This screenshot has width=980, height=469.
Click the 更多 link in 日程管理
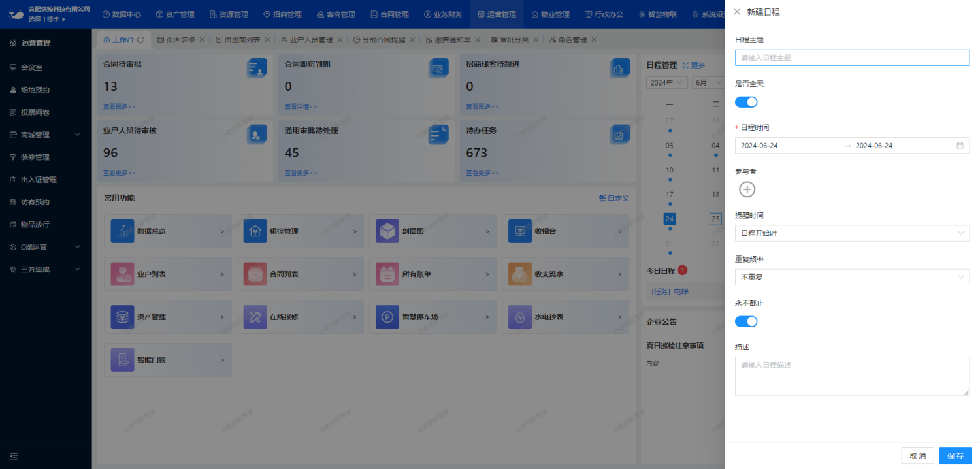pos(694,65)
